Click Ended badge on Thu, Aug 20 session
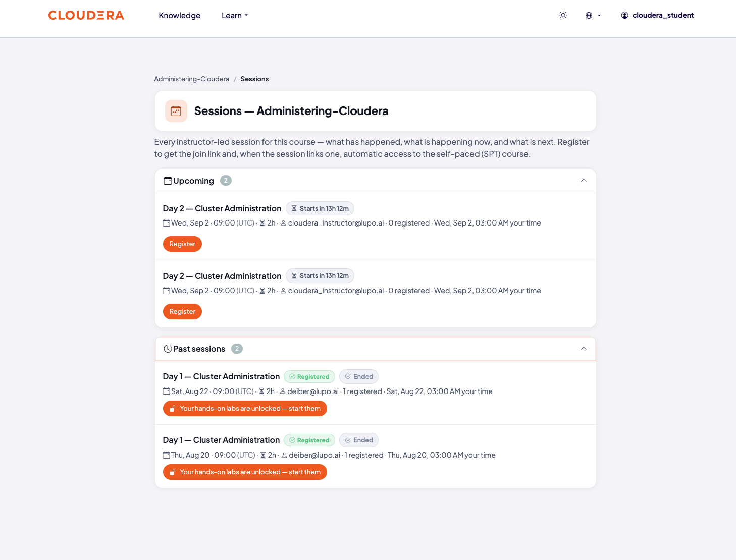This screenshot has width=736, height=560. pyautogui.click(x=359, y=440)
